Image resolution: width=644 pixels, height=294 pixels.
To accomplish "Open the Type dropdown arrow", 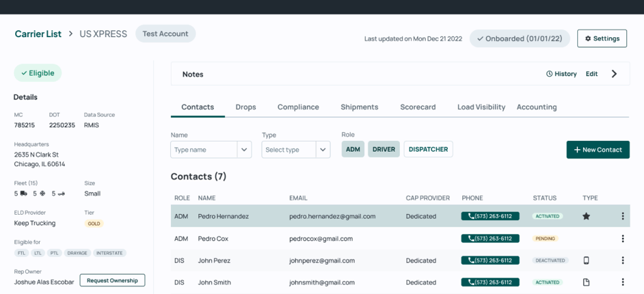I will tap(323, 150).
